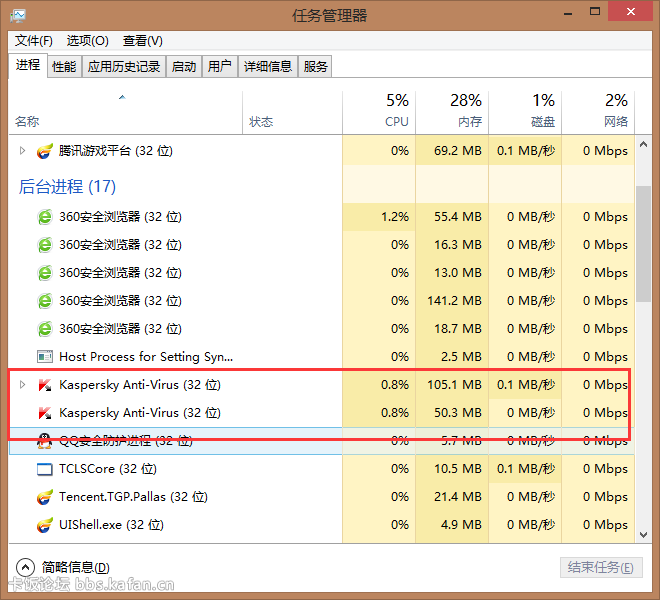
Task: Select the QQ安全防护进程 (32 位) row
Action: (322, 441)
